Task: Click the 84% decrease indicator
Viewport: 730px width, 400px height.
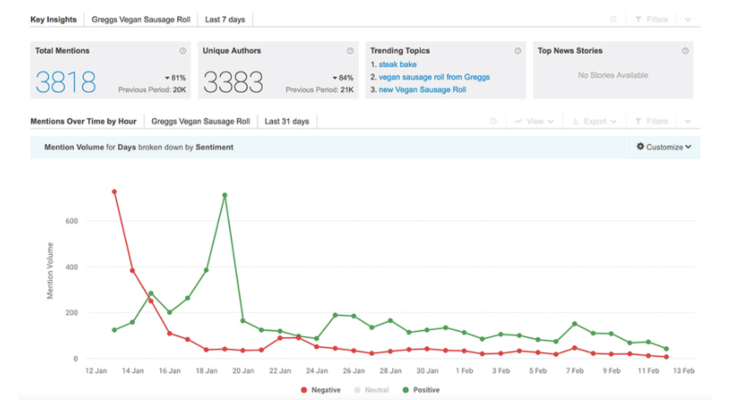Action: 343,78
